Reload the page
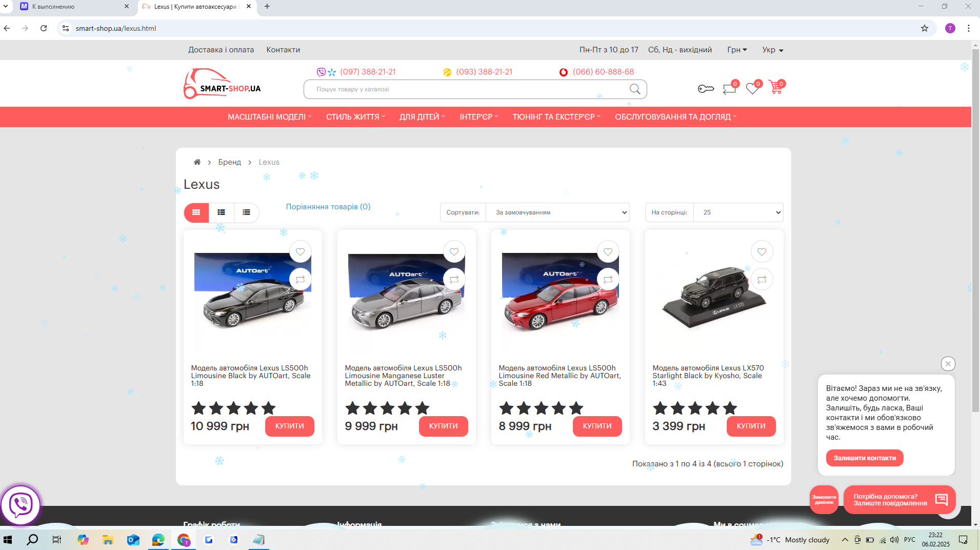Screen dimensions: 980x550 tap(44, 28)
